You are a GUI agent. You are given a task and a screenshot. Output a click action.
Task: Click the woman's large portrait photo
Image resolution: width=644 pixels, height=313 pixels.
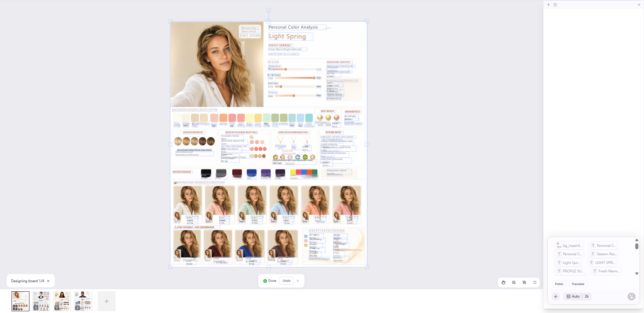(217, 64)
